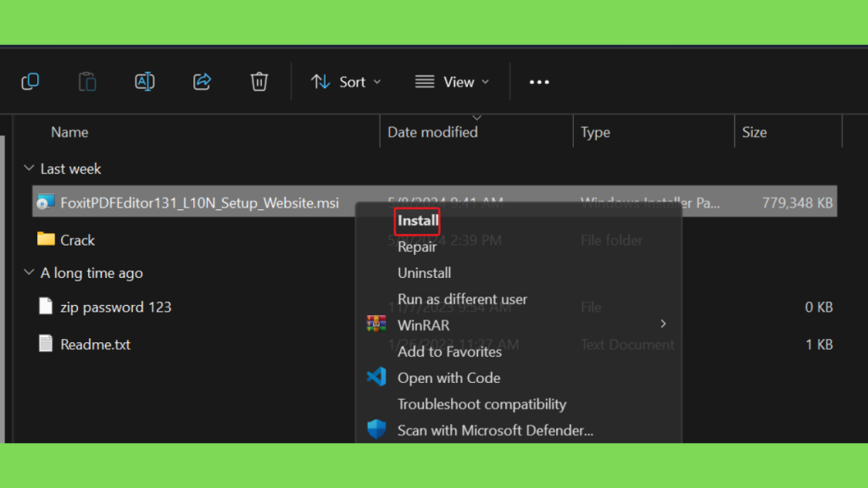The height and width of the screenshot is (488, 868).
Task: Select Troubleshoot compatibility
Action: pos(481,404)
